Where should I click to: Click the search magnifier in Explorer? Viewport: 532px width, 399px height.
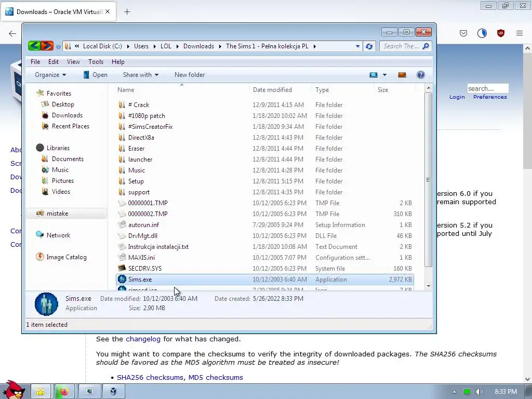click(x=426, y=46)
